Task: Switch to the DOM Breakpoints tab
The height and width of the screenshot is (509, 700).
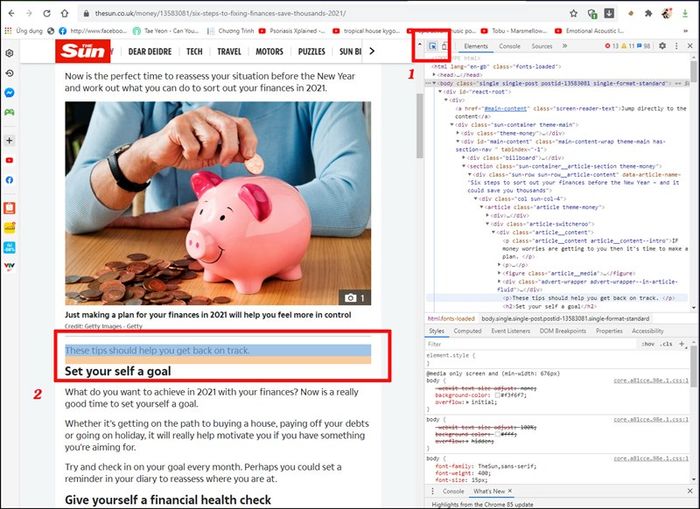Action: click(x=563, y=331)
